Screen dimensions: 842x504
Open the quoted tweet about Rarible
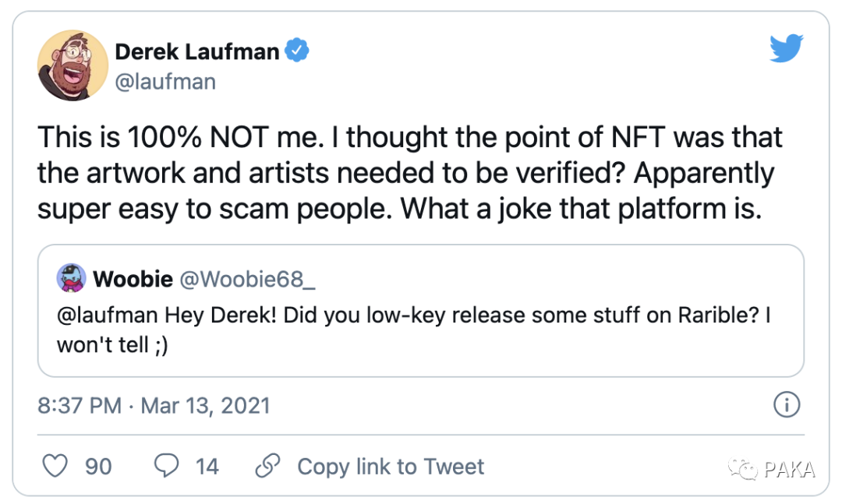(x=421, y=327)
